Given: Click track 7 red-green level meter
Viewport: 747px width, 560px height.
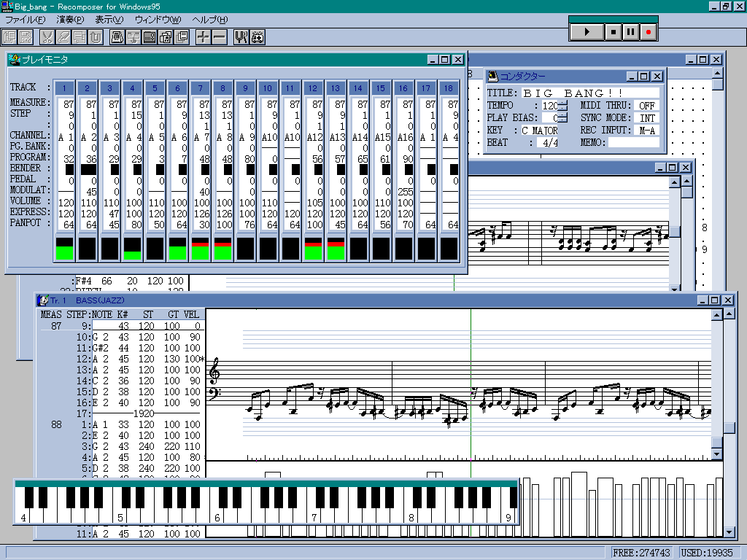Looking at the screenshot, I should [200, 249].
